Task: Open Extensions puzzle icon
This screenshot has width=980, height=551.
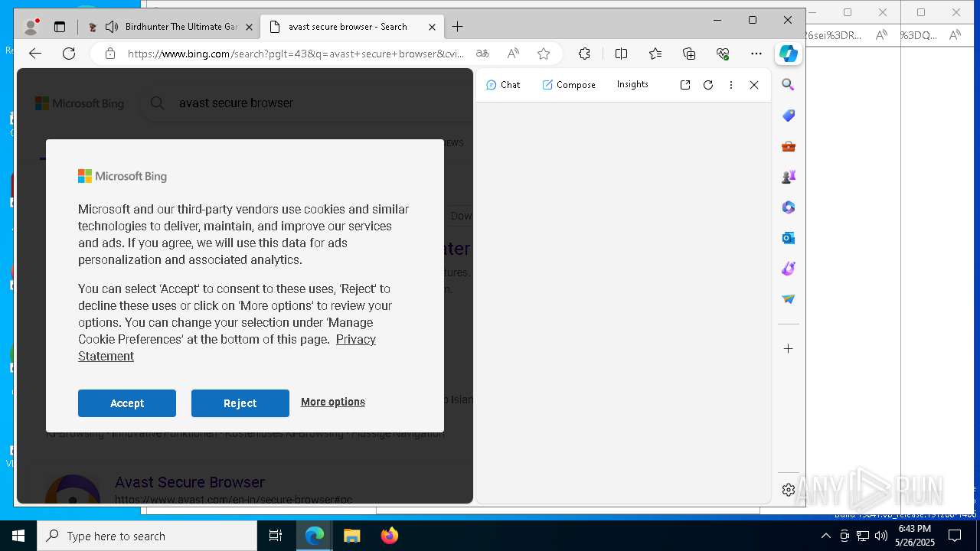Action: [x=584, y=54]
